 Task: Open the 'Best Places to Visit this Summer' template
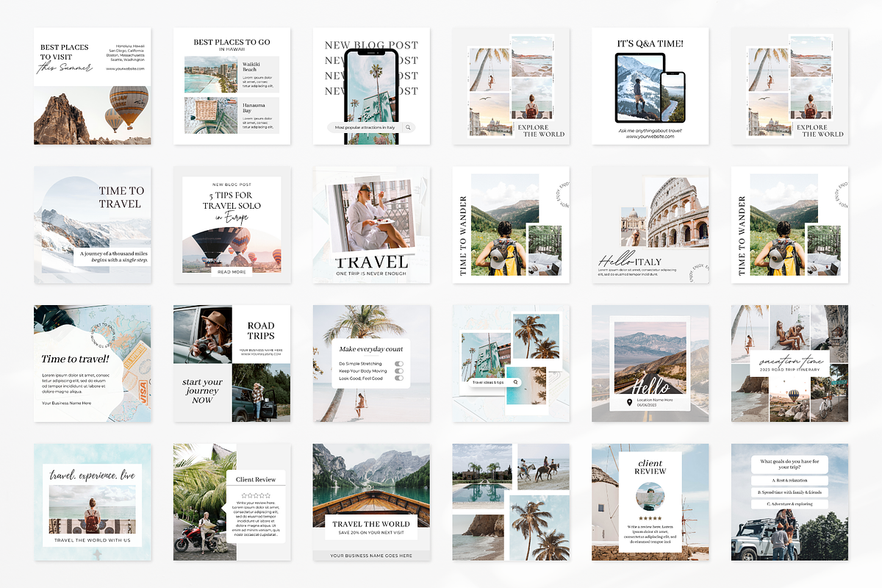click(93, 86)
